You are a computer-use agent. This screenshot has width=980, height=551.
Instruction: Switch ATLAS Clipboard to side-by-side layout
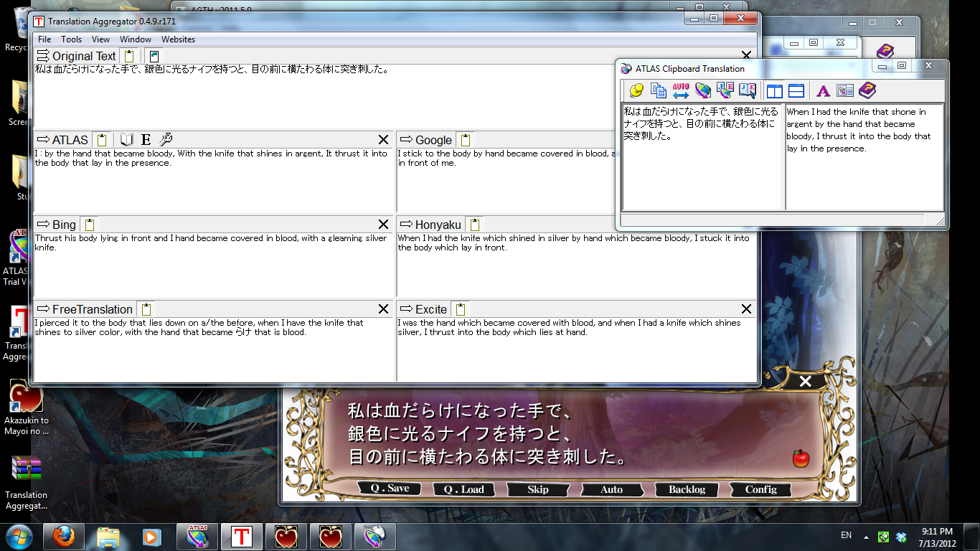pos(774,90)
